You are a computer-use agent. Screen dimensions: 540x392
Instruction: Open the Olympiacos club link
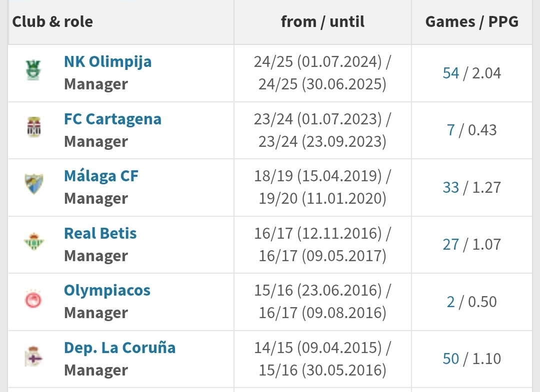pyautogui.click(x=107, y=291)
